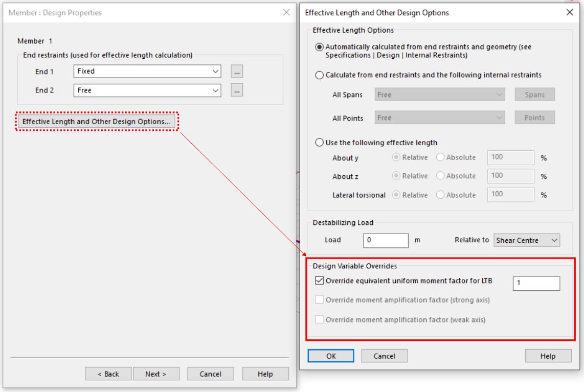Open Effective Length and Other Design Options button
This screenshot has height=392, width=584.
coord(96,122)
